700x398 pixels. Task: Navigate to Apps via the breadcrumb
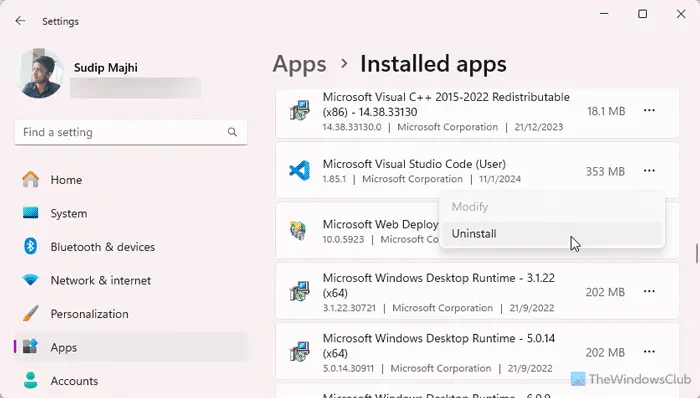(x=300, y=64)
